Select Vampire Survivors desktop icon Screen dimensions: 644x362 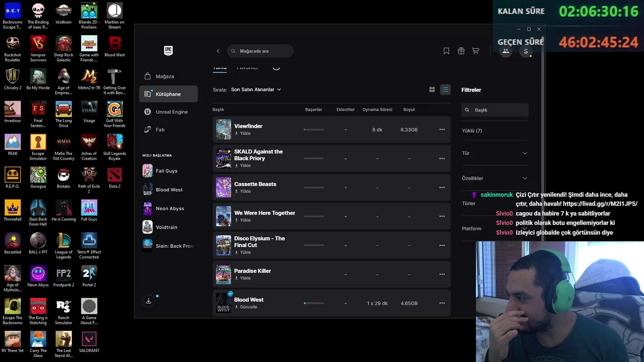(x=38, y=49)
